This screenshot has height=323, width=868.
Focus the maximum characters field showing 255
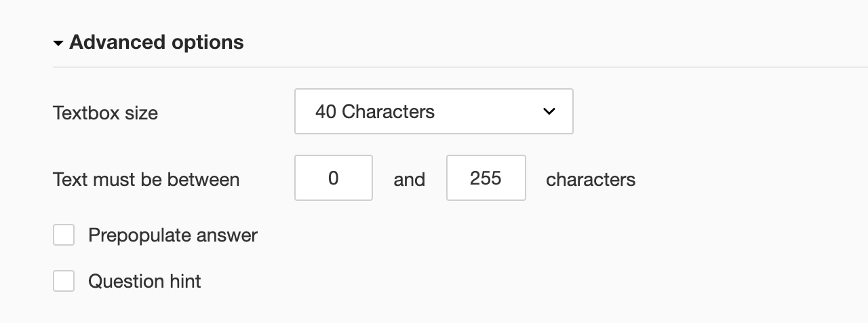point(486,178)
